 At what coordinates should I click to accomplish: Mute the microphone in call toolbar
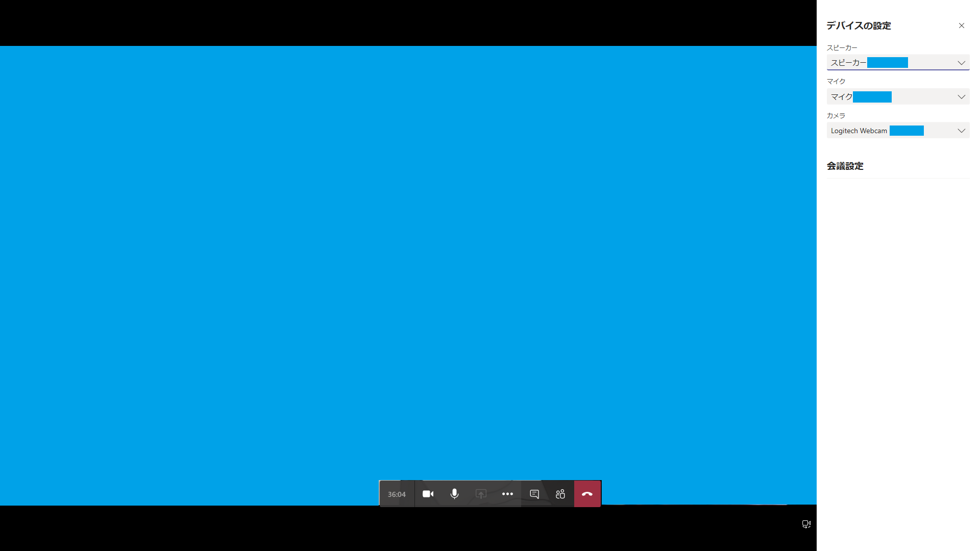tap(454, 494)
